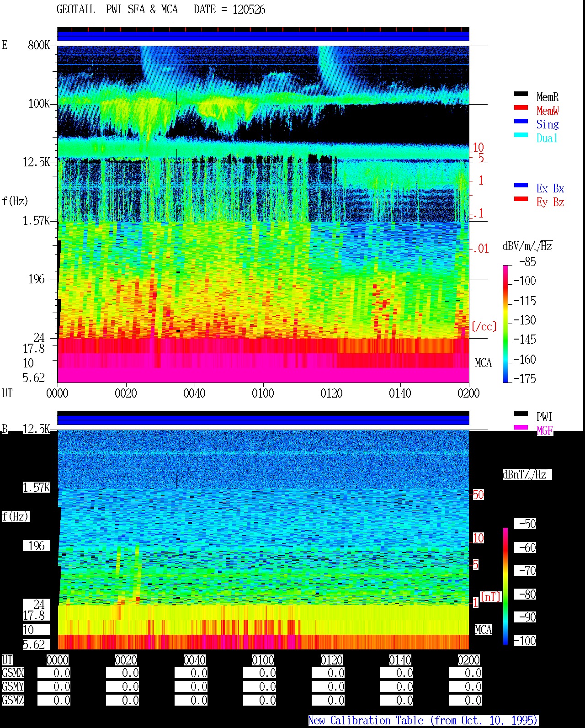Click the blue Ex Bx legend swatch
Viewport: 585px width, 728px height.
click(521, 185)
